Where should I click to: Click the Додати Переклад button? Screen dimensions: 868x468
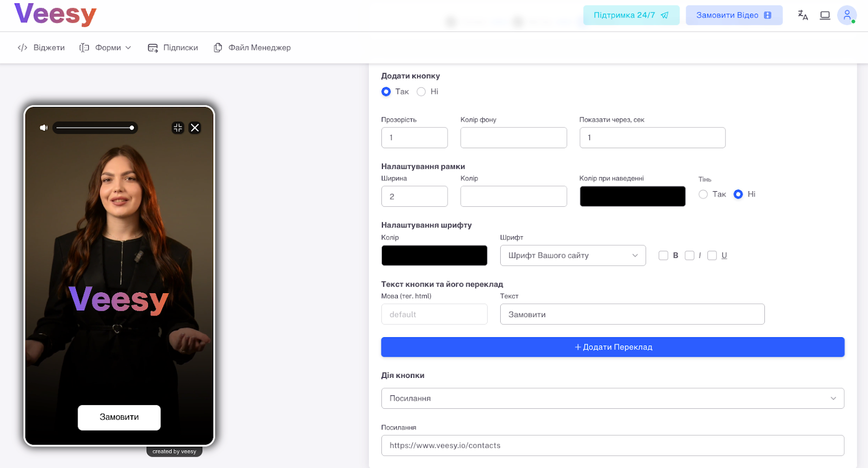(x=613, y=347)
